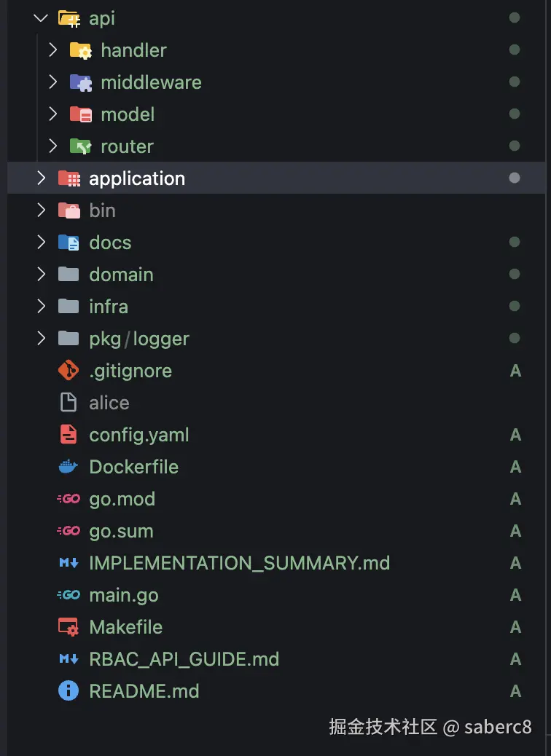Open the alice file
The width and height of the screenshot is (551, 756).
pyautogui.click(x=109, y=403)
